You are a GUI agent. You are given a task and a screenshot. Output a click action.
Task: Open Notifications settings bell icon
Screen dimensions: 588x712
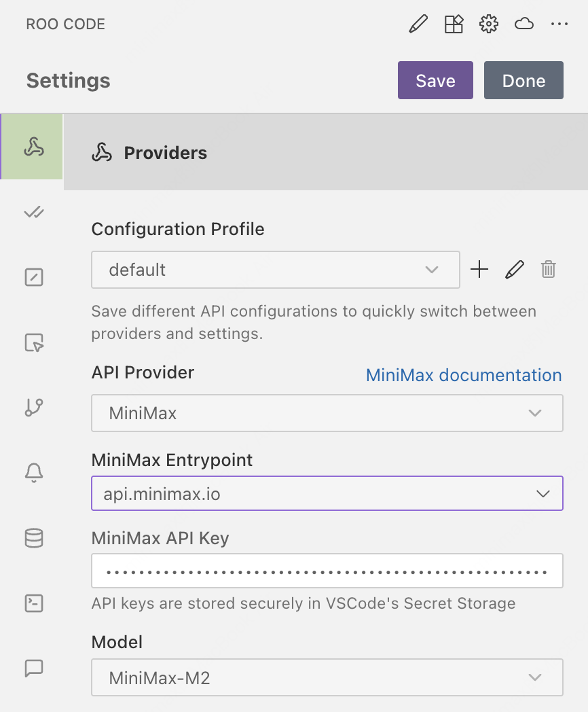click(x=33, y=472)
